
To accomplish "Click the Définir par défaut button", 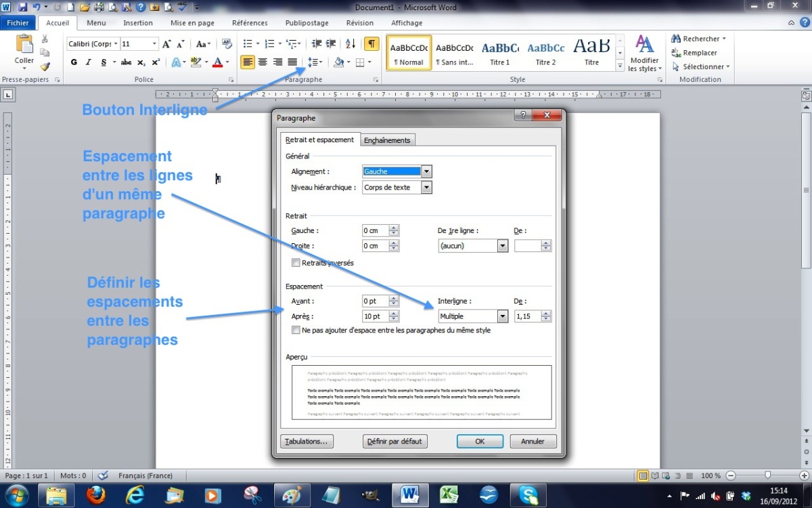I will tap(394, 441).
